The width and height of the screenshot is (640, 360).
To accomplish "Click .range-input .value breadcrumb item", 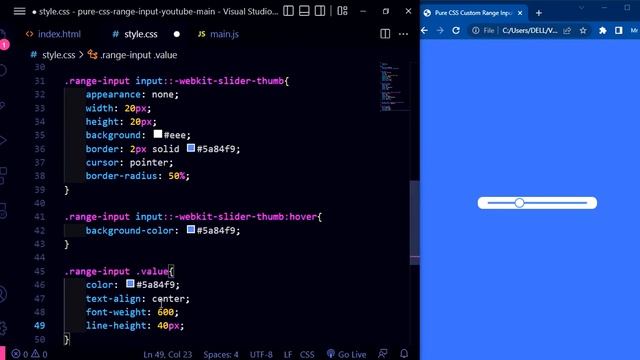I will (133, 55).
